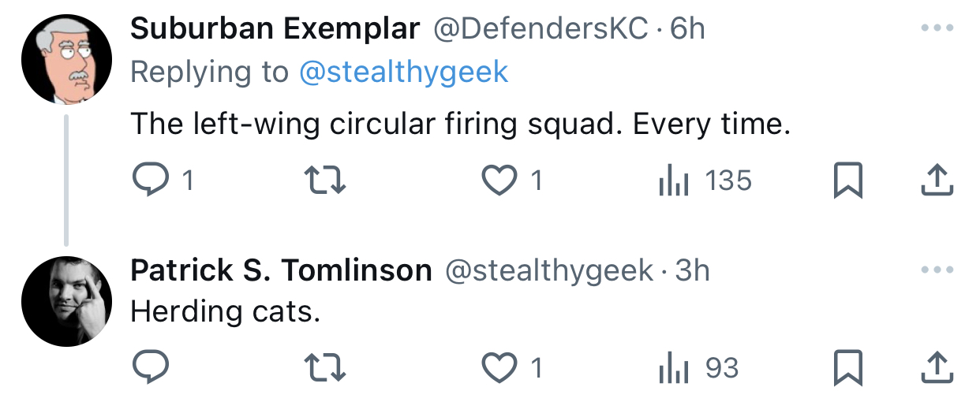Like Patrick Tomlinson's Herding cats tweet
The height and width of the screenshot is (402, 980).
click(x=512, y=367)
